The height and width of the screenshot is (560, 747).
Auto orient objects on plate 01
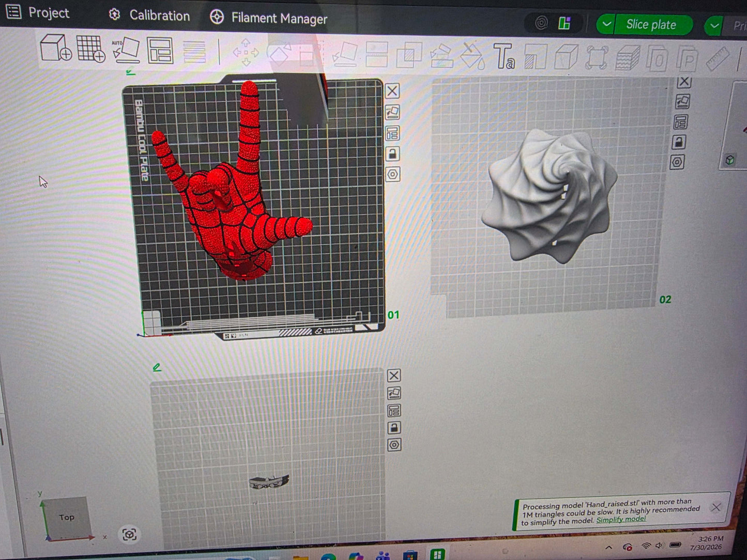tap(392, 112)
